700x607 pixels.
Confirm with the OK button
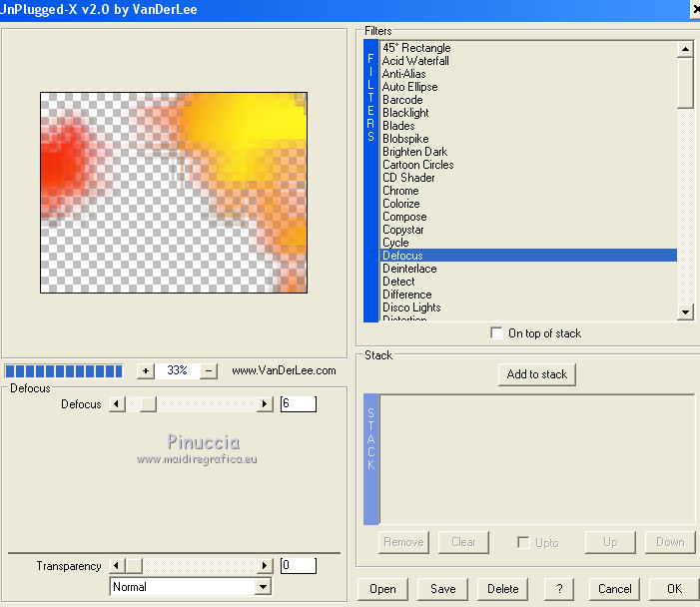point(674,589)
